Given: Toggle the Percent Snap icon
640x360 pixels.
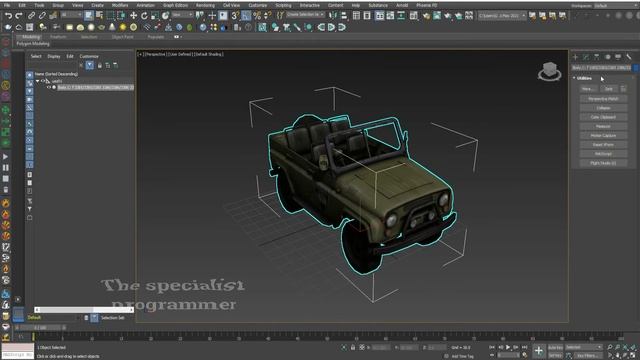Looking at the screenshot, I should (257, 16).
